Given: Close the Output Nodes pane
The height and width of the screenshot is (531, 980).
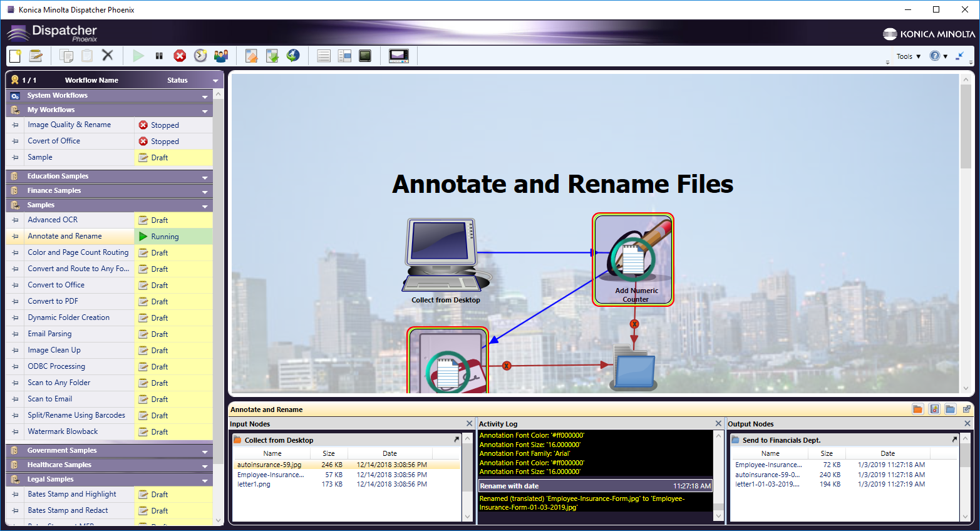Looking at the screenshot, I should [x=967, y=424].
